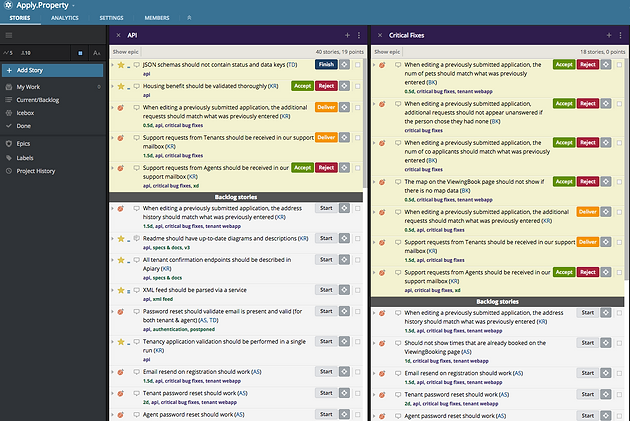Open the Members tab
630x421 pixels.
coord(157,18)
